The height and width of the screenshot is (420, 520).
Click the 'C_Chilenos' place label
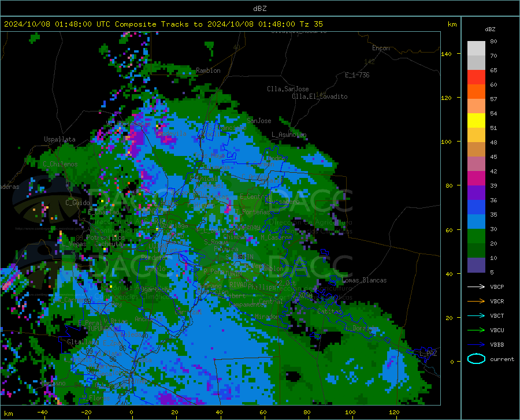pos(60,164)
